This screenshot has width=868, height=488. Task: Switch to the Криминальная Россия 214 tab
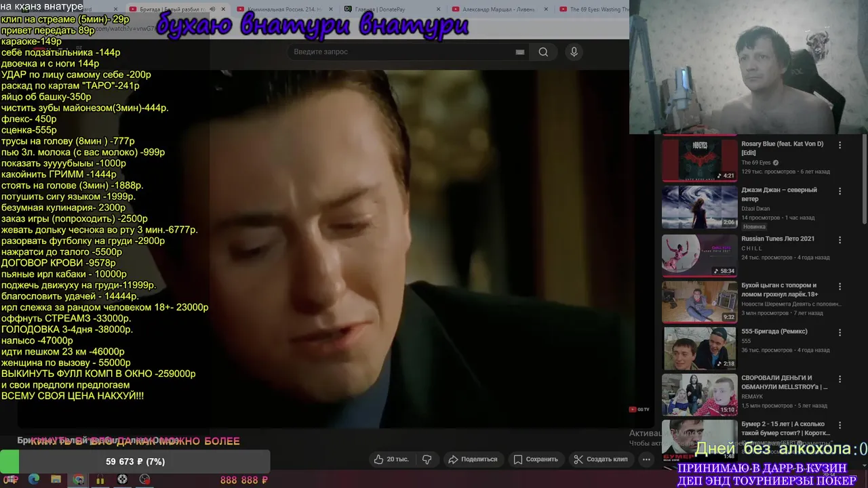[285, 9]
